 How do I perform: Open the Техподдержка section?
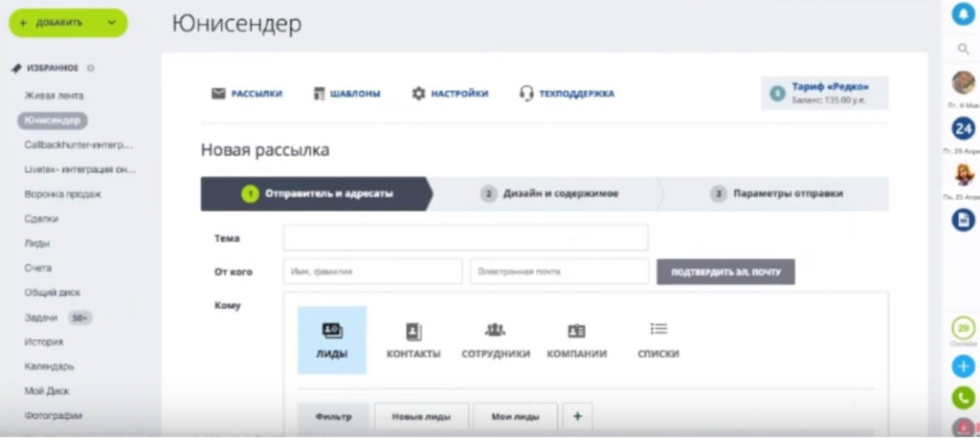pos(576,94)
